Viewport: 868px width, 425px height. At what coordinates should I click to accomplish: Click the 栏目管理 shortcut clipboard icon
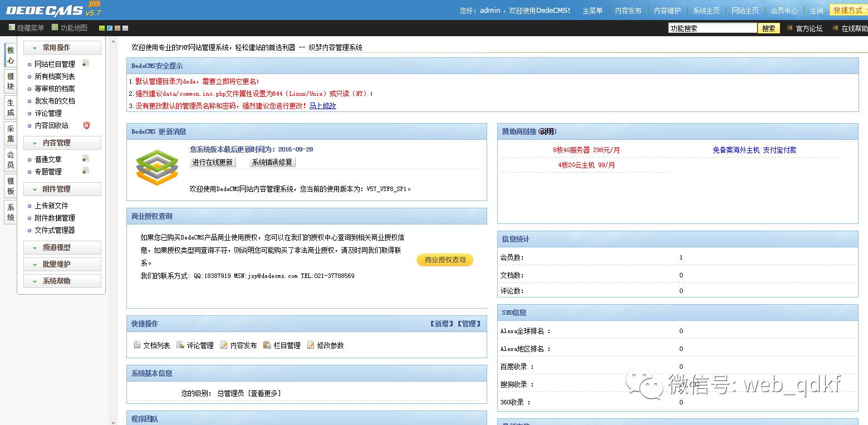(267, 345)
